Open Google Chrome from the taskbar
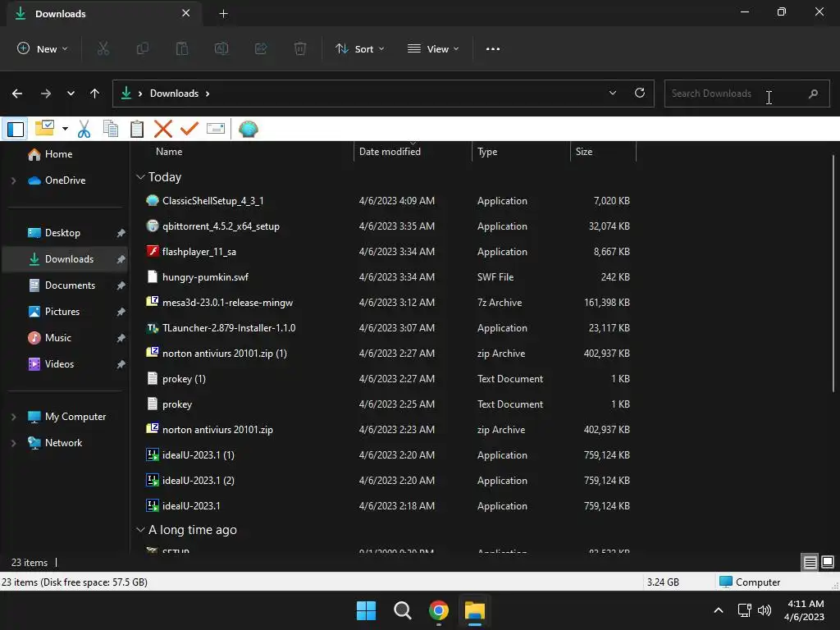Screen dimensions: 840x630 pos(439,610)
